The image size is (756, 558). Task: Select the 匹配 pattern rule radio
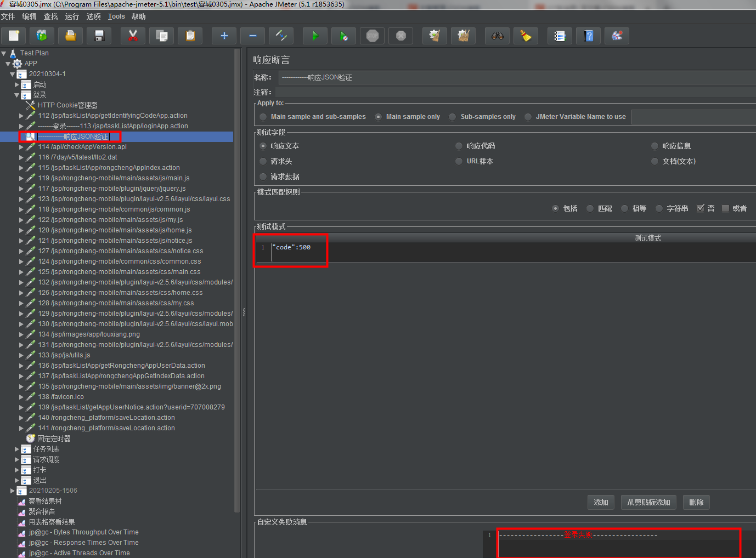point(590,208)
